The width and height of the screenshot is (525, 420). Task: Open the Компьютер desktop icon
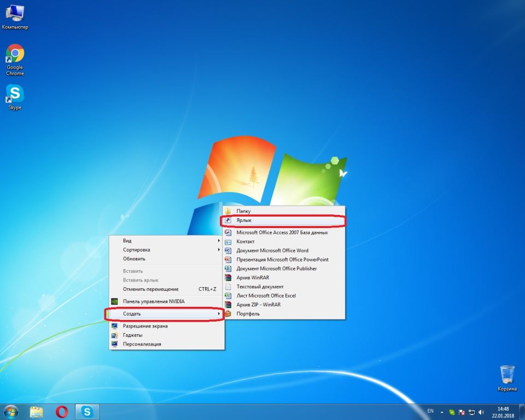point(15,17)
